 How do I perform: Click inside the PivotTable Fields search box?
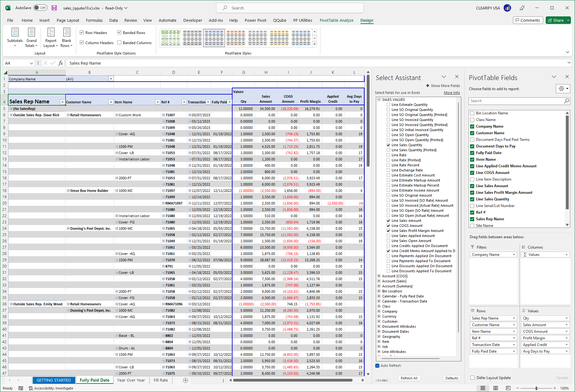(x=517, y=101)
